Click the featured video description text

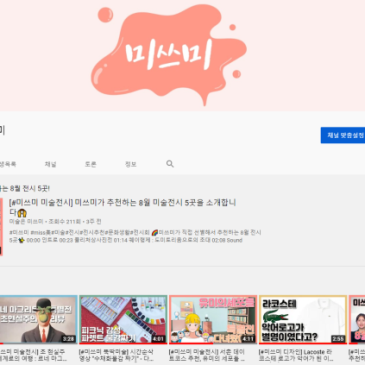click(135, 236)
